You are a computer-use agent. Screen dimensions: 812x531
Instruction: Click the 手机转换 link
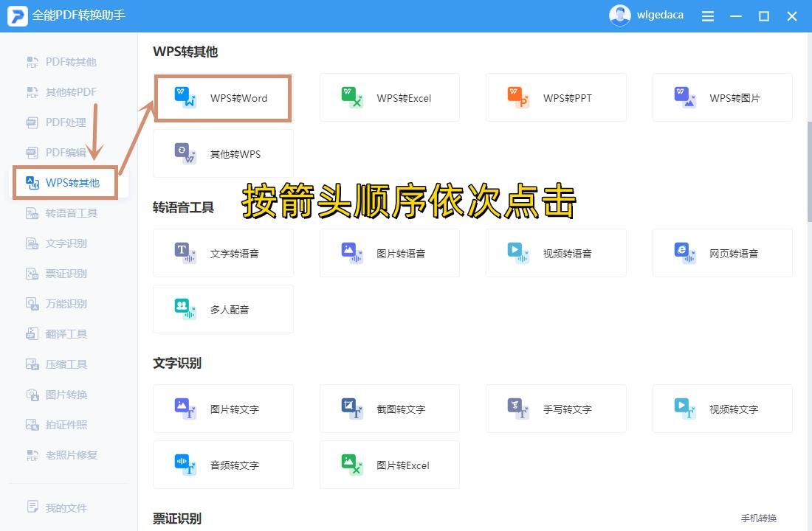(759, 518)
